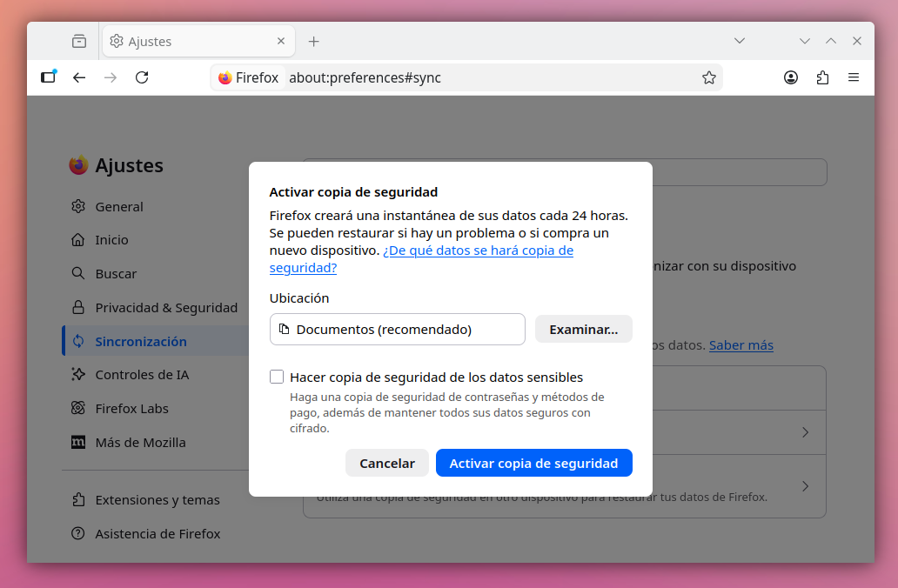898x588 pixels.
Task: Open the account profile icon
Action: (x=791, y=77)
